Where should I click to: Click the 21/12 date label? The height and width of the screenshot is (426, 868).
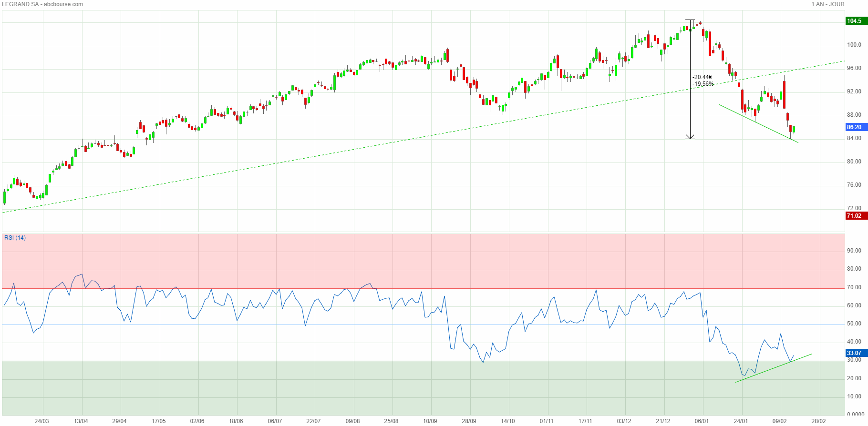663,421
